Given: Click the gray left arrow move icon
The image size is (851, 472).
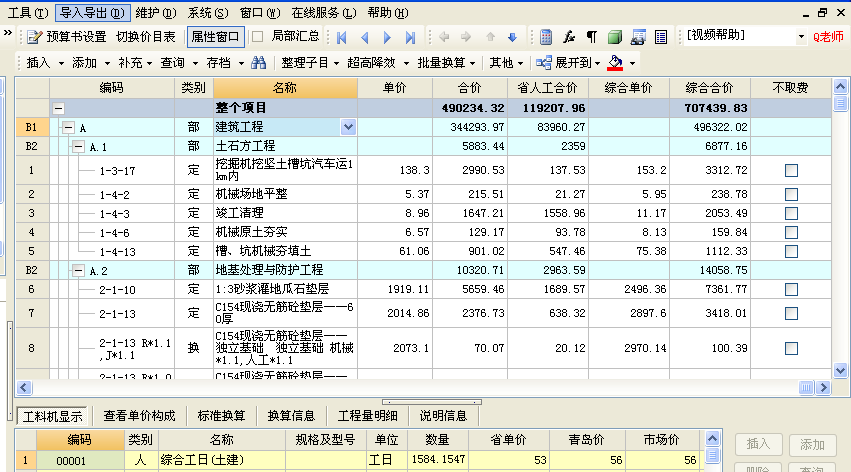Looking at the screenshot, I should coord(444,37).
